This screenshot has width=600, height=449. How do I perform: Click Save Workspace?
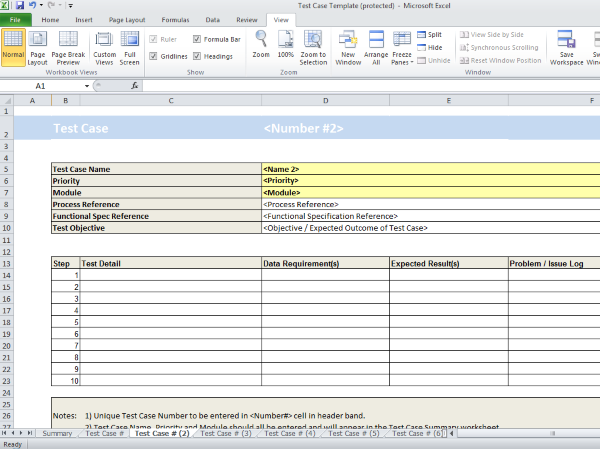[566, 47]
